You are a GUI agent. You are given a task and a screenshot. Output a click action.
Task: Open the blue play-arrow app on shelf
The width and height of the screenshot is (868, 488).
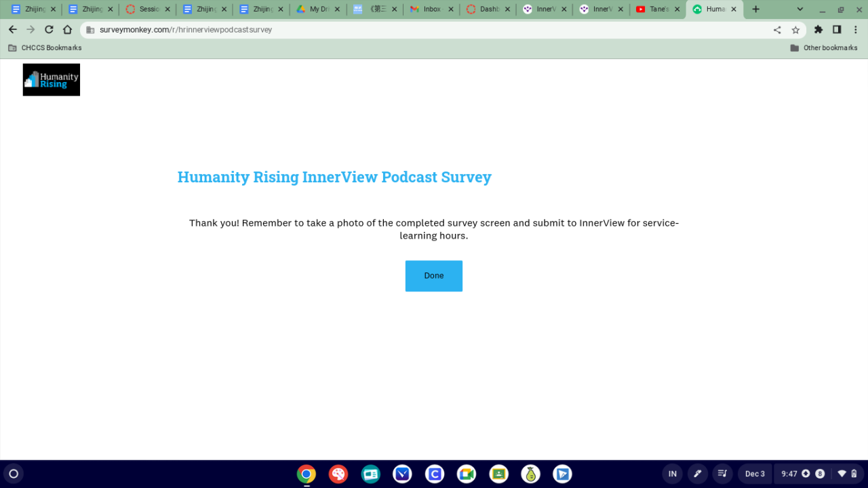pyautogui.click(x=562, y=474)
